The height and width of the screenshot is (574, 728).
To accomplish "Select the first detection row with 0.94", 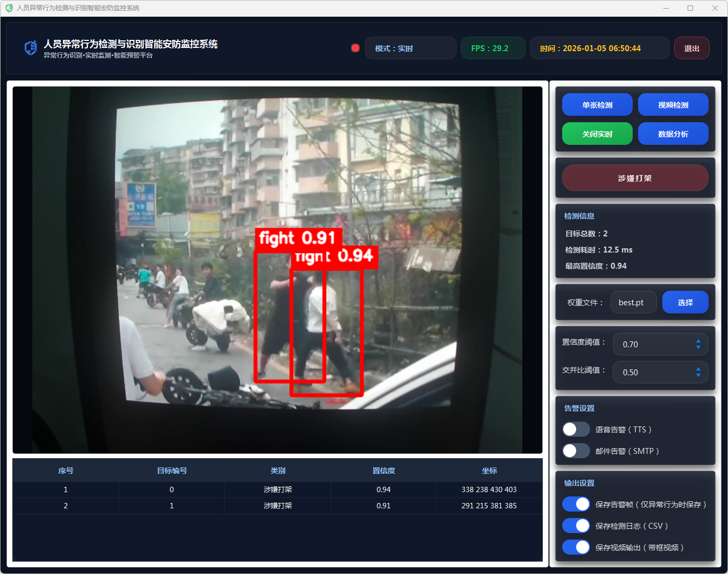I will tap(277, 489).
